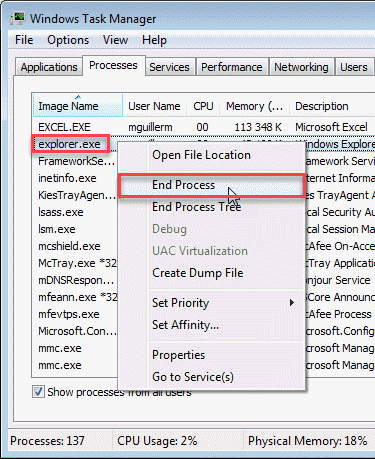Screen dimensions: 375x459
Task: Sort by Image Name column header
Action: (78, 106)
